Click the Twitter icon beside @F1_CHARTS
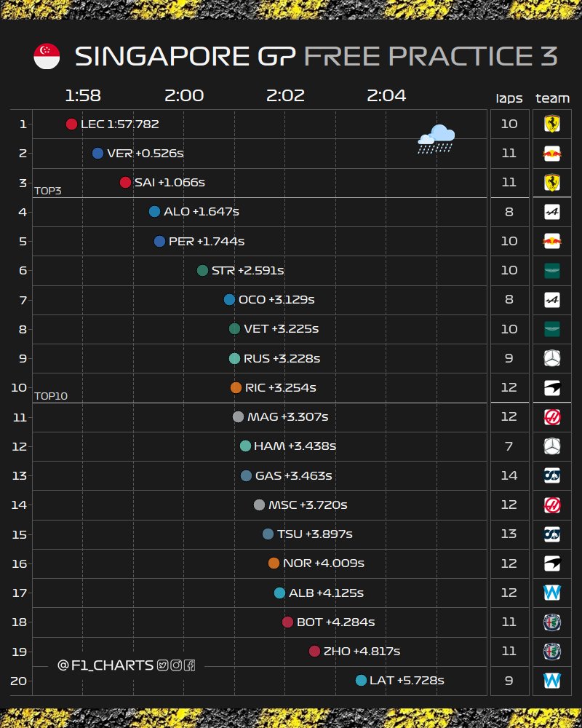The image size is (582, 728). click(x=162, y=665)
